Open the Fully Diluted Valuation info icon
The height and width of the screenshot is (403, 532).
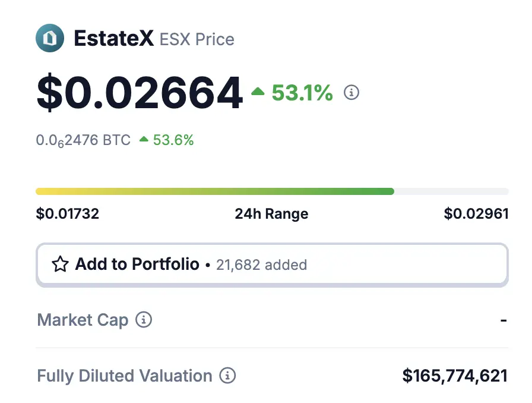227,376
